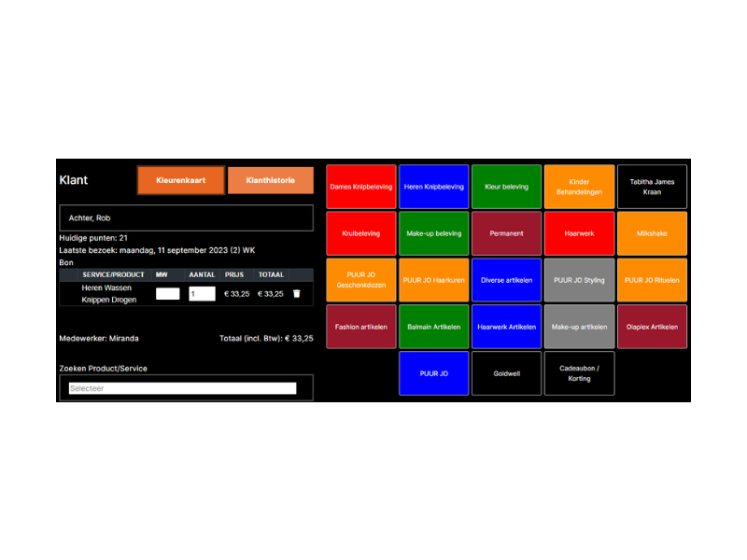The height and width of the screenshot is (560, 747).
Task: Open the Krulbeleving category
Action: click(360, 233)
